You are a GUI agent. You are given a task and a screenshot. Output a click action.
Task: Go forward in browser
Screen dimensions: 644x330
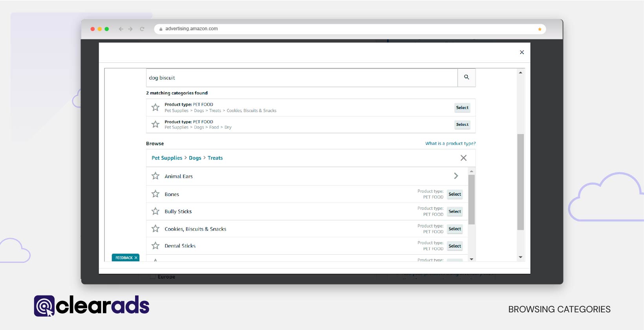point(130,29)
